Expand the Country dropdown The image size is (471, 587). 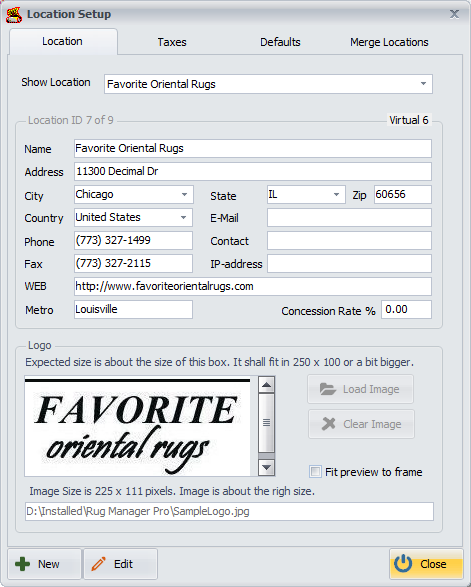(x=183, y=218)
